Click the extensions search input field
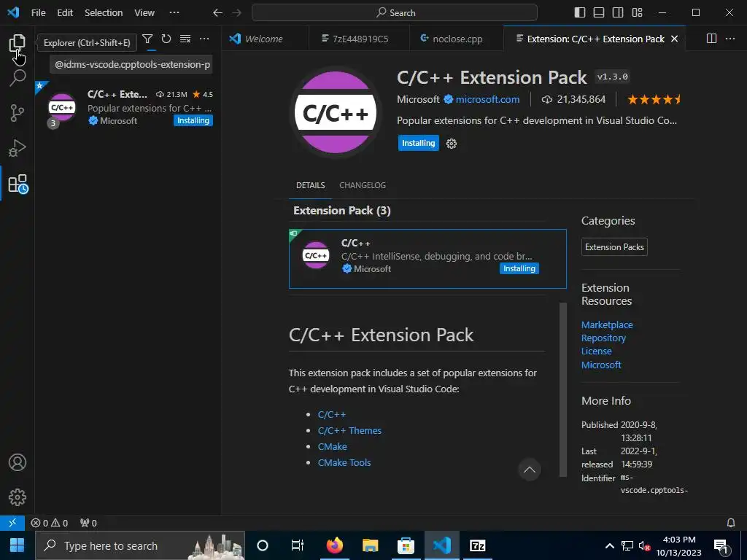Viewport: 747px width, 560px height. [131, 64]
